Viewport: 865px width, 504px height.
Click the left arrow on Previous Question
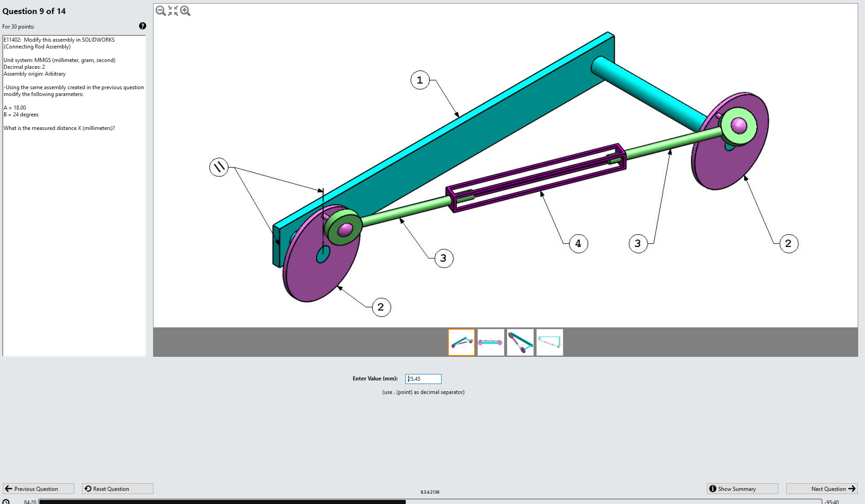[9, 489]
